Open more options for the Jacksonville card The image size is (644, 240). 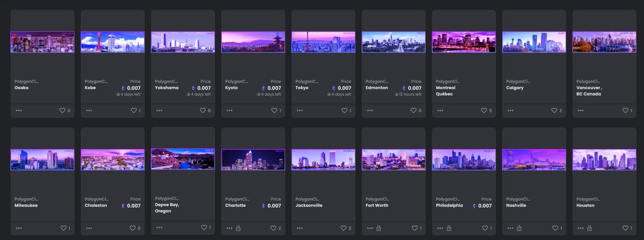[x=300, y=228]
